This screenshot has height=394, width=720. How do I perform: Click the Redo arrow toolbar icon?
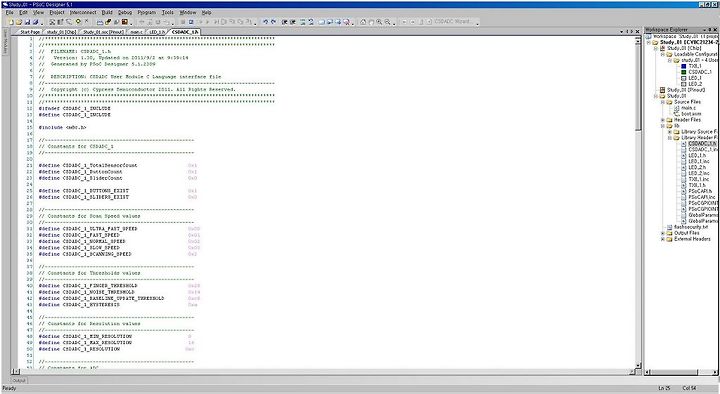[274, 22]
